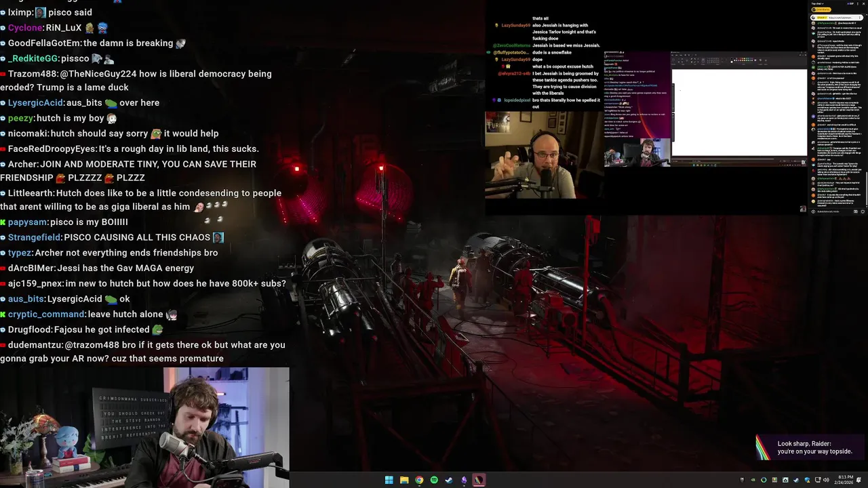Click the white Paint canvas in shared screen
This screenshot has width=868, height=488.
[x=739, y=112]
